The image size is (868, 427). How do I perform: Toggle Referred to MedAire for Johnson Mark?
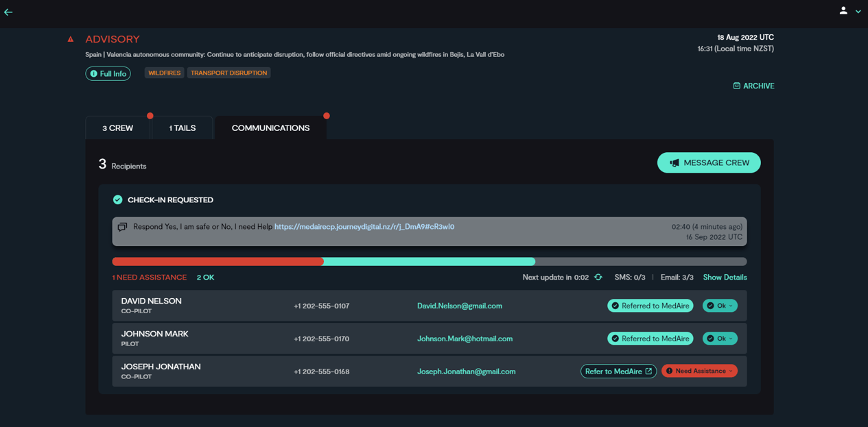pyautogui.click(x=650, y=338)
